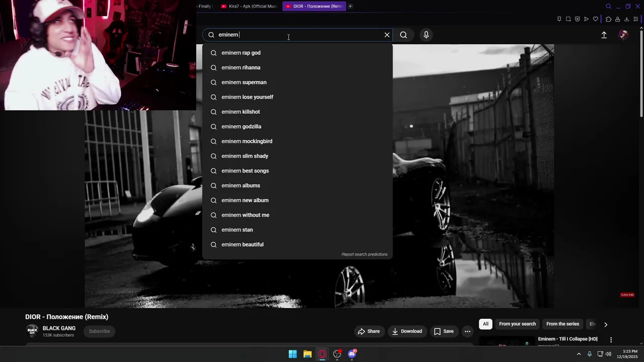Pick the 'eminem beautiful' suggestion
Image resolution: width=644 pixels, height=362 pixels.
[297, 244]
